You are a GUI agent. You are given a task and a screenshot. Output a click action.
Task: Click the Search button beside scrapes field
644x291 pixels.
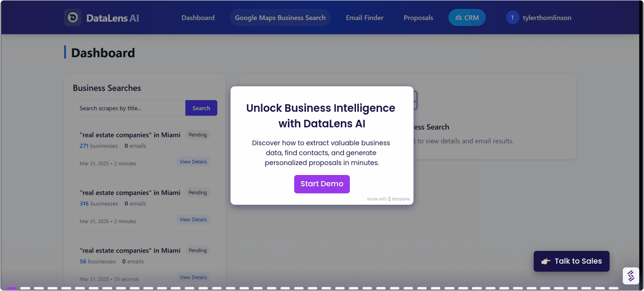[x=201, y=108]
